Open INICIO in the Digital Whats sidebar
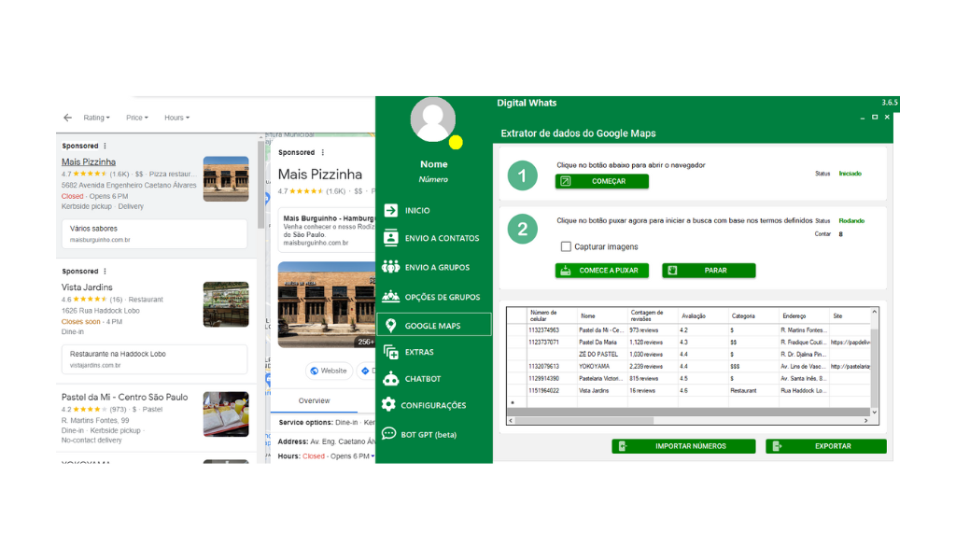Viewport: 956px width, 560px height. click(x=417, y=210)
